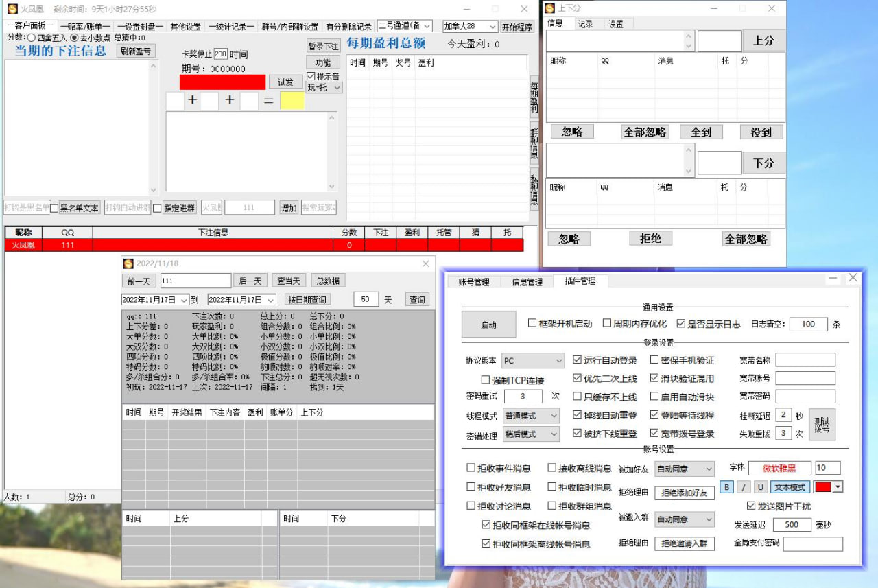The width and height of the screenshot is (878, 588).
Task: Close the 2022/11/18 statistics window
Action: pos(425,263)
